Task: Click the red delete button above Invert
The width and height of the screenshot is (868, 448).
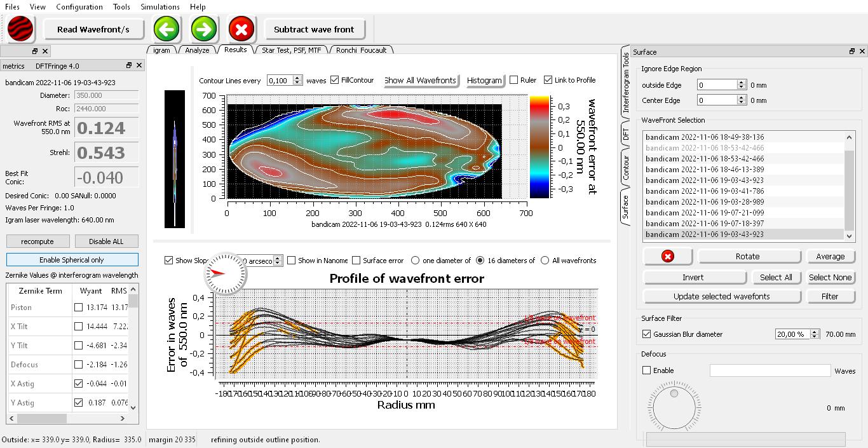Action: point(667,256)
